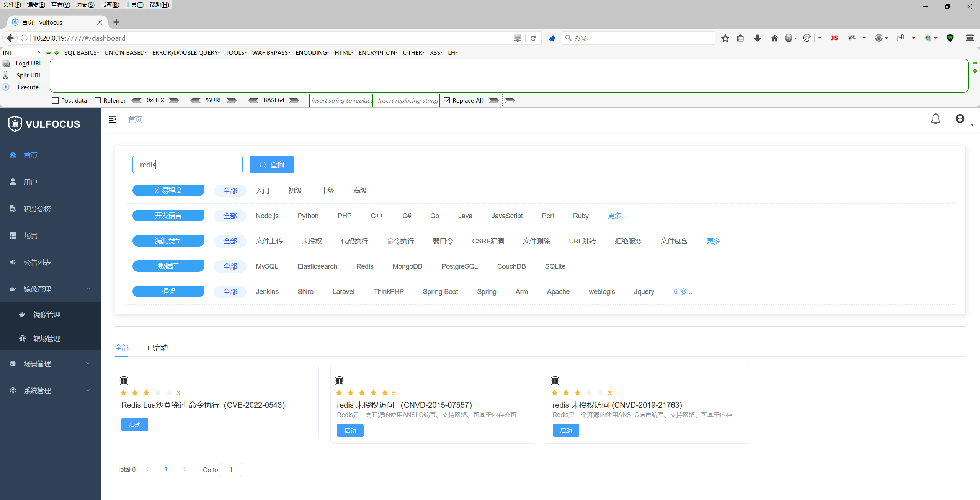Open the SQL BASICS dropdown menu

click(x=81, y=52)
